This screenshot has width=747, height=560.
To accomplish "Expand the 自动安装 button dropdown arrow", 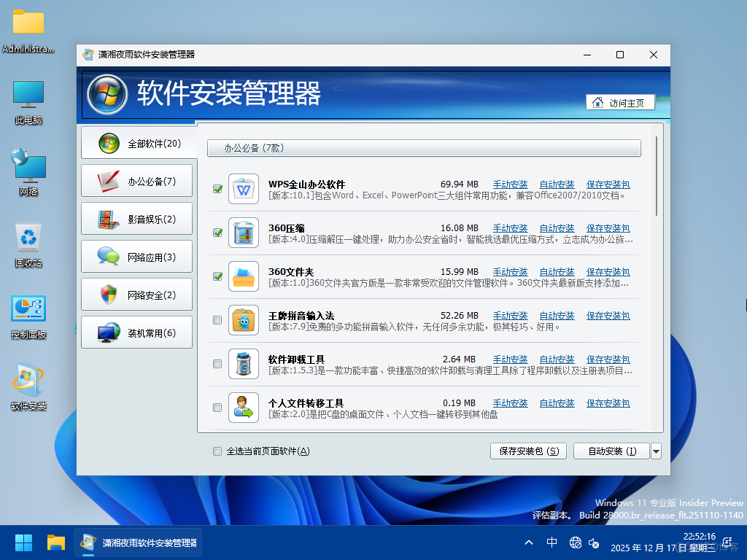I will click(655, 451).
